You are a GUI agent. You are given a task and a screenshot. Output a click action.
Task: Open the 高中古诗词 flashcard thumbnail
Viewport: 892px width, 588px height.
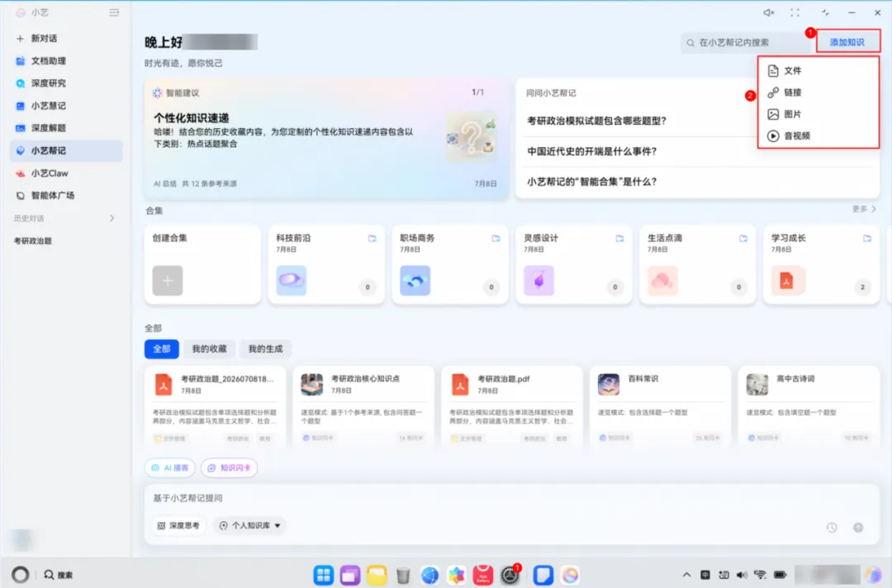tap(757, 384)
